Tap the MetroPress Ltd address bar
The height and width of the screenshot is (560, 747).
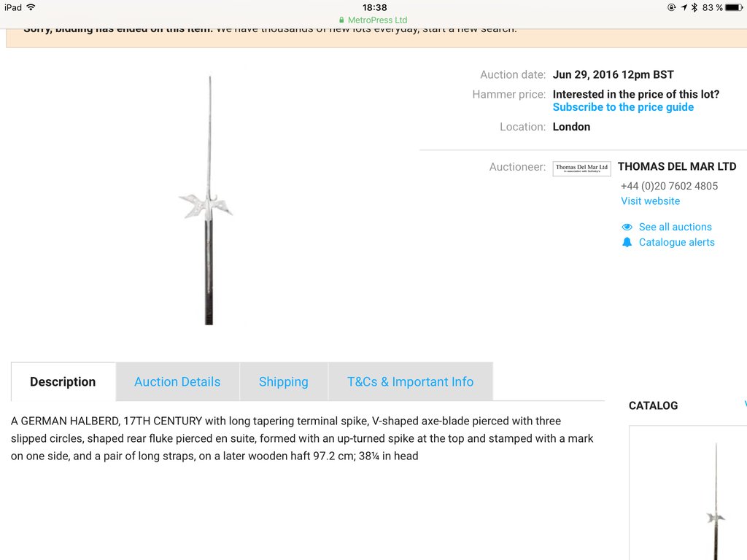[373, 20]
